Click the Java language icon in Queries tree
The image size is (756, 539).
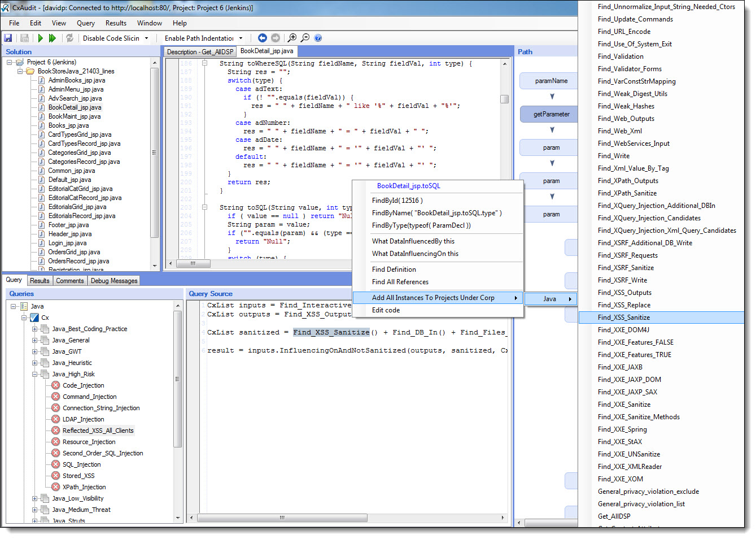(24, 306)
